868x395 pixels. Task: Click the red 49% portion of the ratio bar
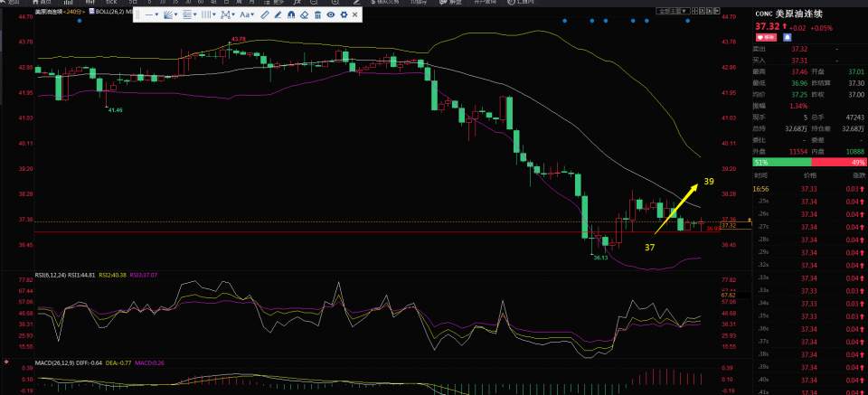pos(840,162)
